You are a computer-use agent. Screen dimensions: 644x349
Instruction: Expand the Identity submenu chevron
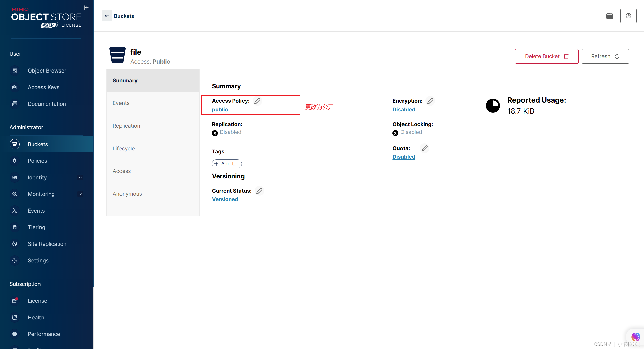point(80,178)
